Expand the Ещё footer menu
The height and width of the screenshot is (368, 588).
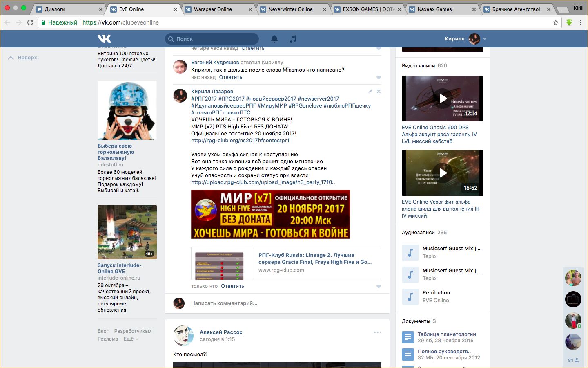coord(131,339)
